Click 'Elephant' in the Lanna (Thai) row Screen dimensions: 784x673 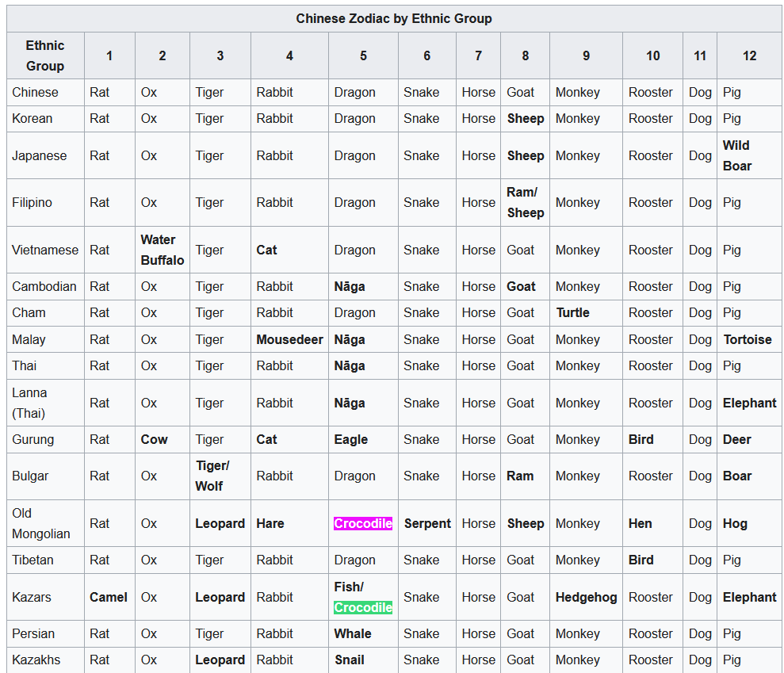(749, 403)
